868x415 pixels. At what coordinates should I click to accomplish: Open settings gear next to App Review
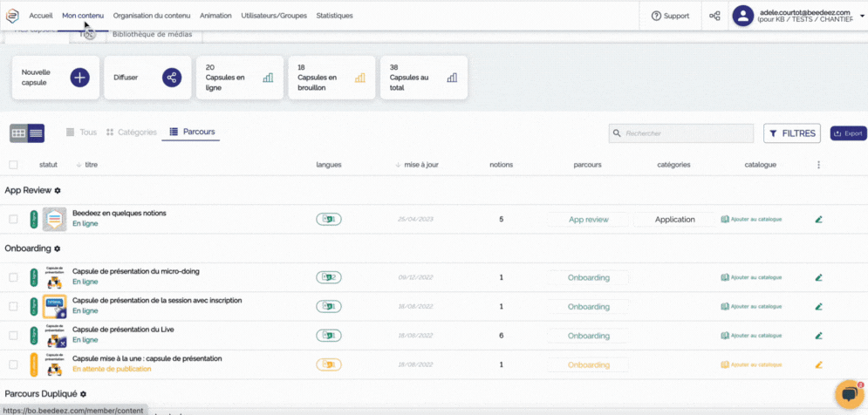58,190
